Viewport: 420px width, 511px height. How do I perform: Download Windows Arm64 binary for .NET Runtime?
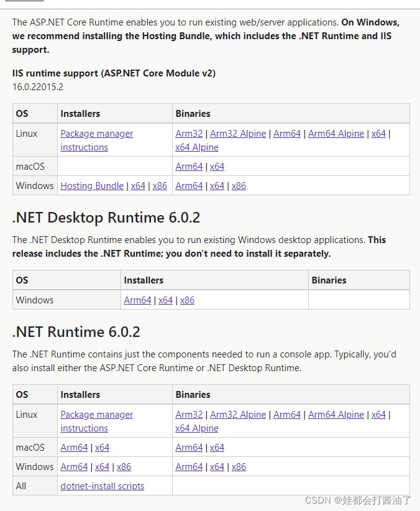point(189,467)
